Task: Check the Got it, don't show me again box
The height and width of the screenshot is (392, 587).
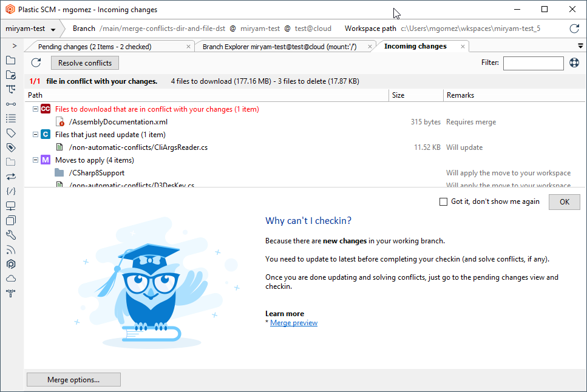Action: click(443, 201)
